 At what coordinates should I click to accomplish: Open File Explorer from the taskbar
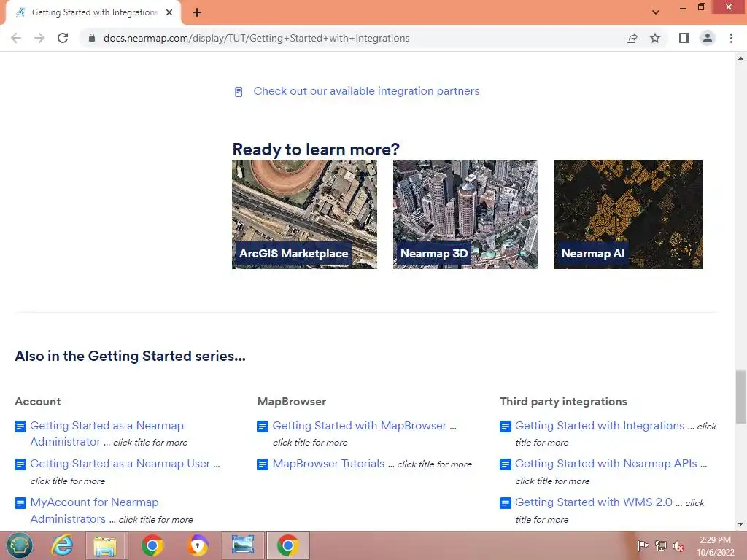point(105,545)
